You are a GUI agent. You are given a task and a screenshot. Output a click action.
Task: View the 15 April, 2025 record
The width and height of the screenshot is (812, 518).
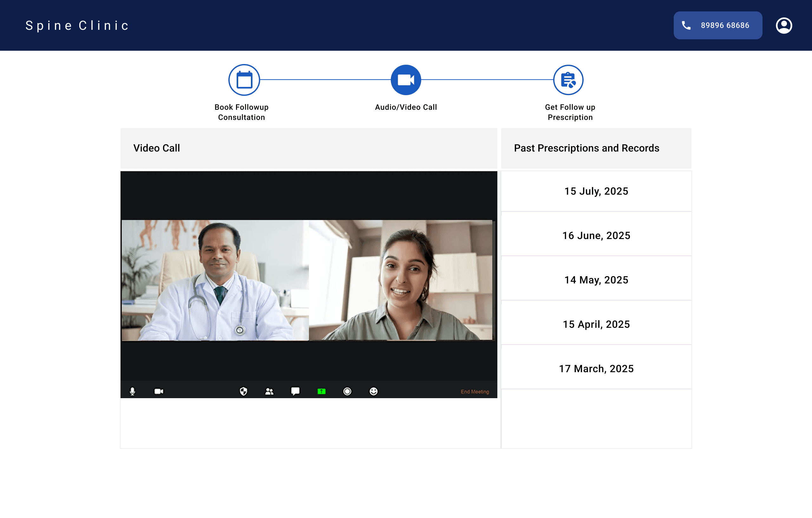pyautogui.click(x=596, y=324)
